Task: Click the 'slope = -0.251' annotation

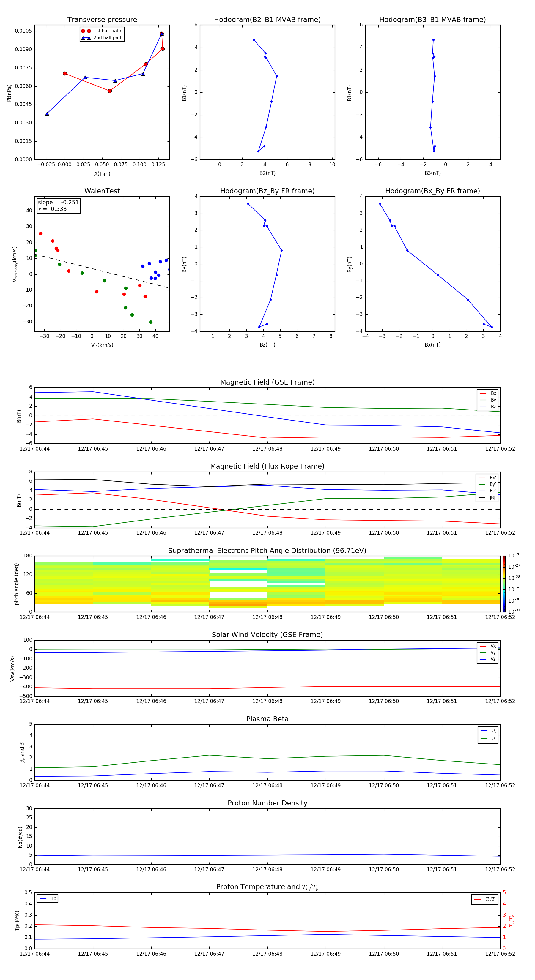Action: point(58,203)
